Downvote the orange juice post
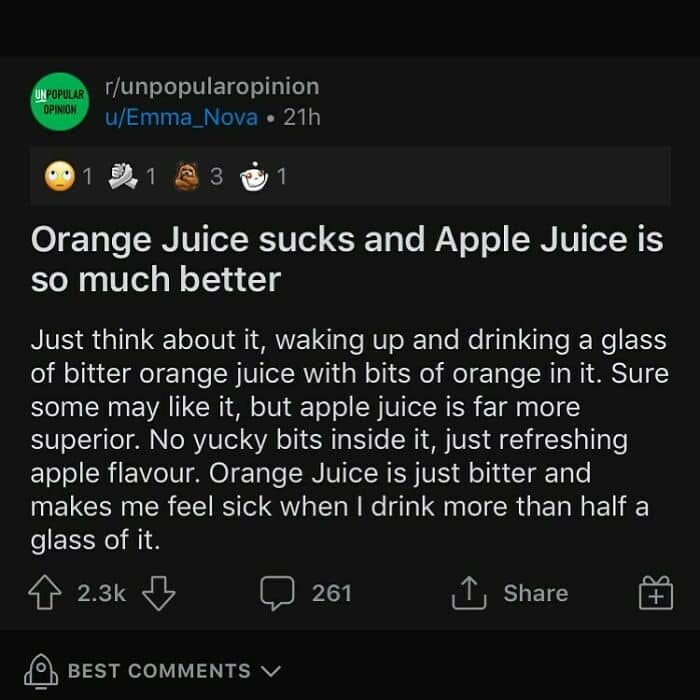This screenshot has width=700, height=700. pyautogui.click(x=158, y=593)
